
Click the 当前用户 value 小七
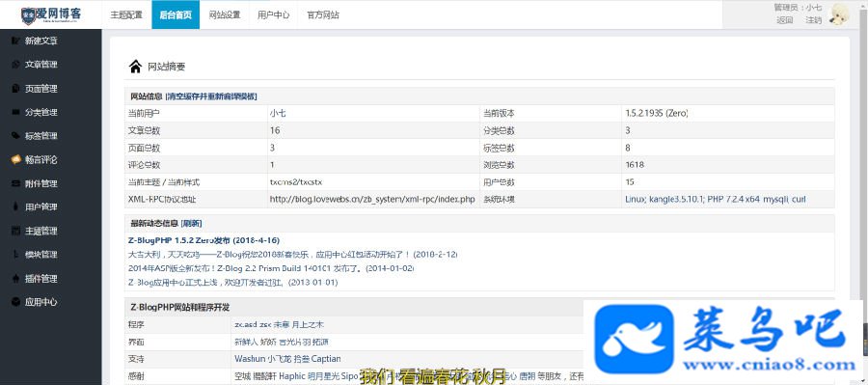click(278, 113)
